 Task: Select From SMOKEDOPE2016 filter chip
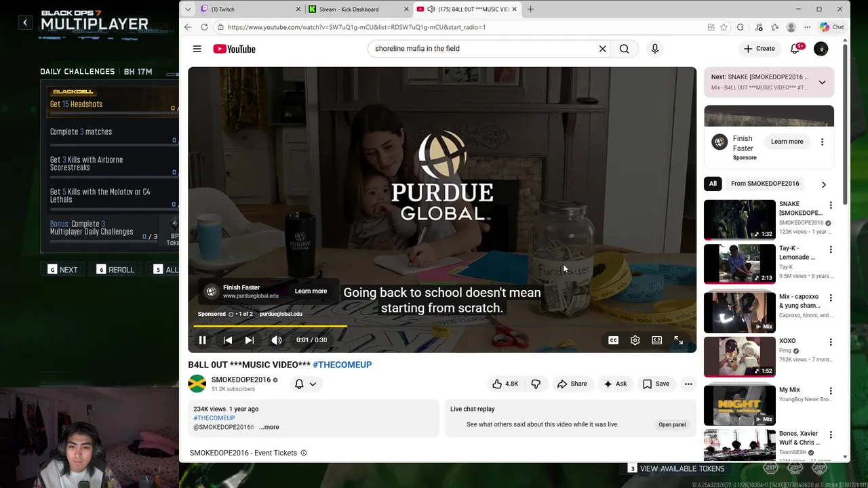pyautogui.click(x=765, y=184)
